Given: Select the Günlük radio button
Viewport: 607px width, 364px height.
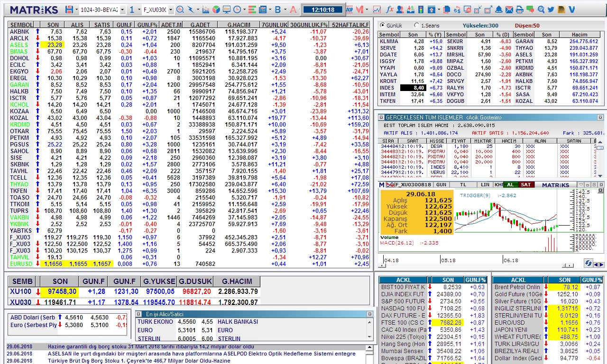Looking at the screenshot, I should pos(383,25).
